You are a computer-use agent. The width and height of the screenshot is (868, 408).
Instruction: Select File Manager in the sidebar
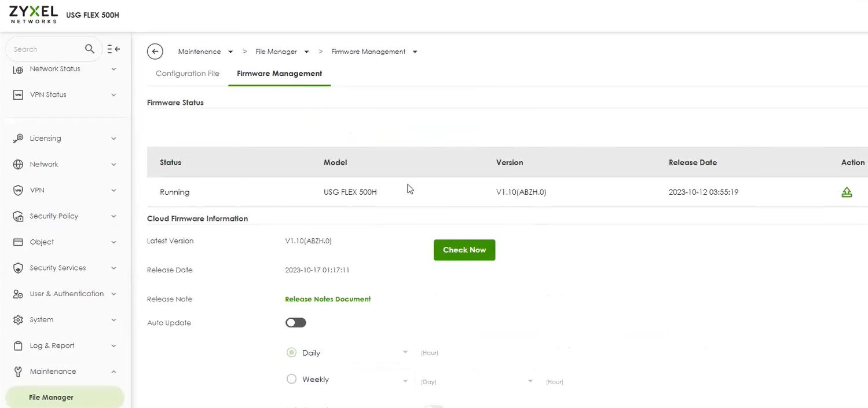click(x=51, y=398)
